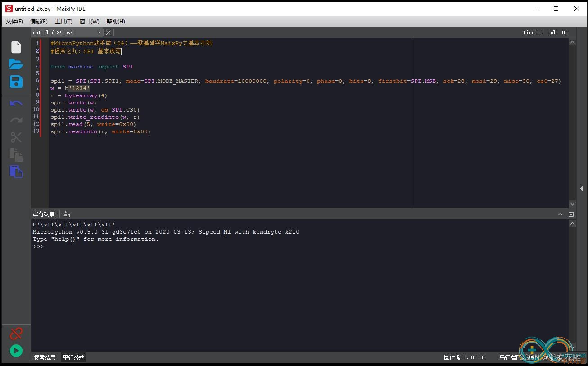
Task: Click the 'MicroPython v0.5.0-31' version line in terminal
Action: pyautogui.click(x=166, y=232)
